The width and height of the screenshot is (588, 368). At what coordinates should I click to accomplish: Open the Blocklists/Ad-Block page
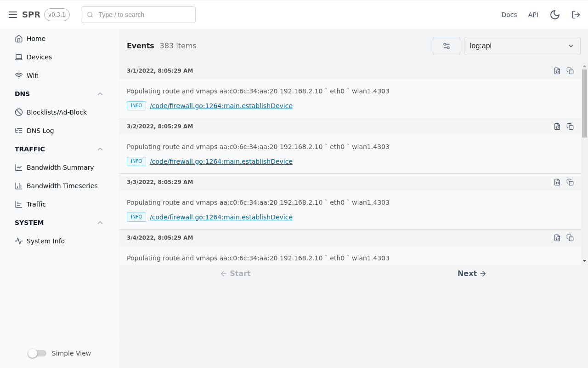click(56, 112)
